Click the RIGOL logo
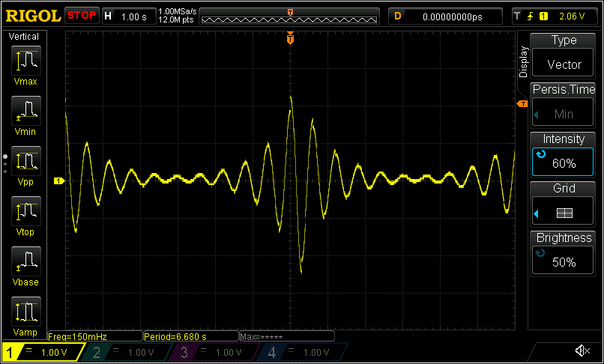604x364 pixels. pyautogui.click(x=32, y=16)
